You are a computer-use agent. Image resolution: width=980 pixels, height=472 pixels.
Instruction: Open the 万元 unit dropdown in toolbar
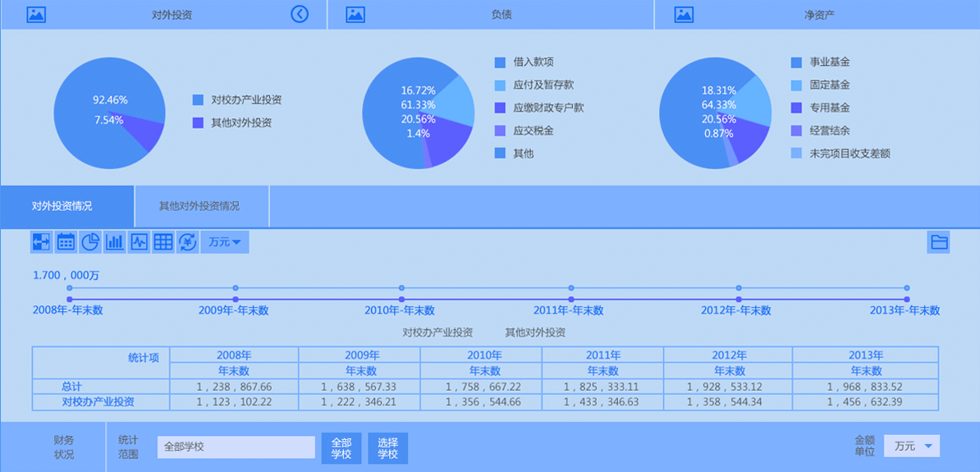(224, 242)
